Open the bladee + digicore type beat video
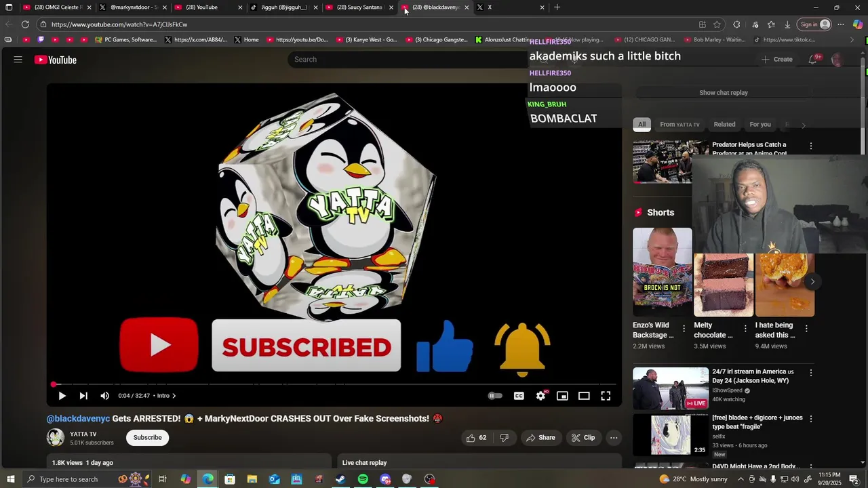 (671, 434)
